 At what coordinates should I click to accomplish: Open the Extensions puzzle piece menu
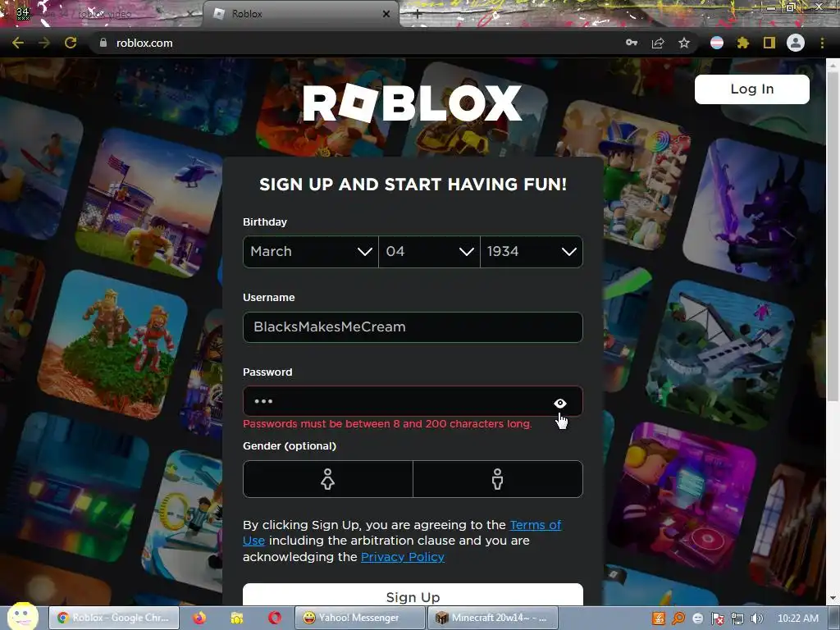[x=743, y=43]
